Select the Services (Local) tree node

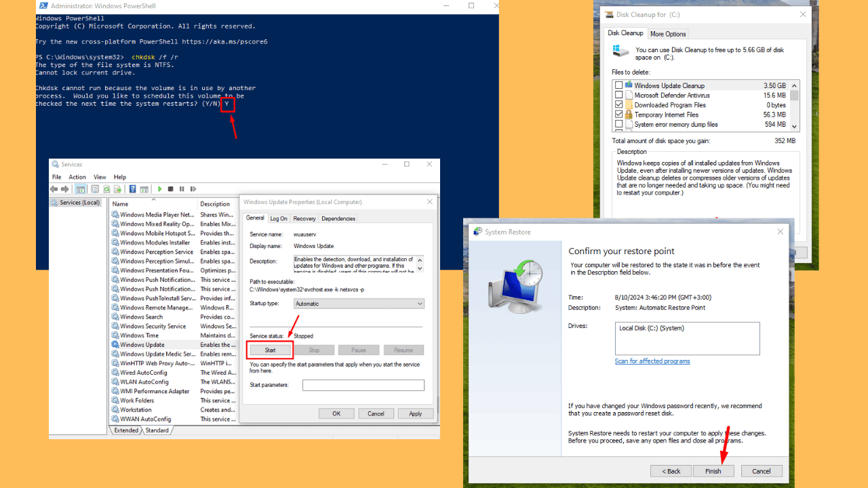click(x=75, y=203)
